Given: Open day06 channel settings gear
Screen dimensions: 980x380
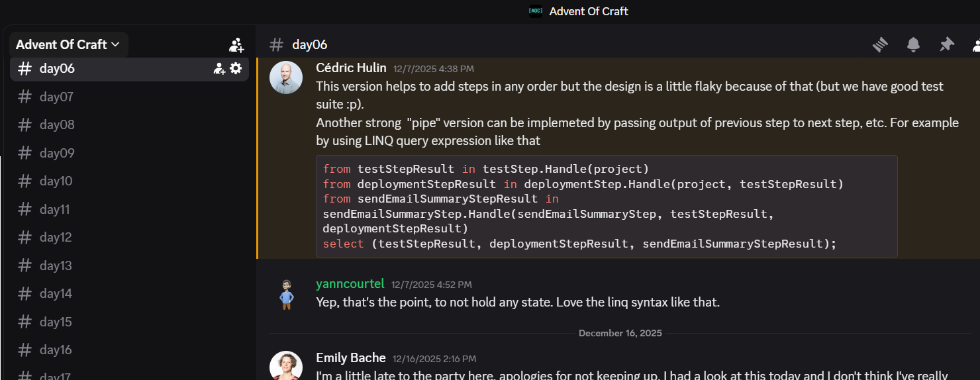Looking at the screenshot, I should pyautogui.click(x=236, y=68).
